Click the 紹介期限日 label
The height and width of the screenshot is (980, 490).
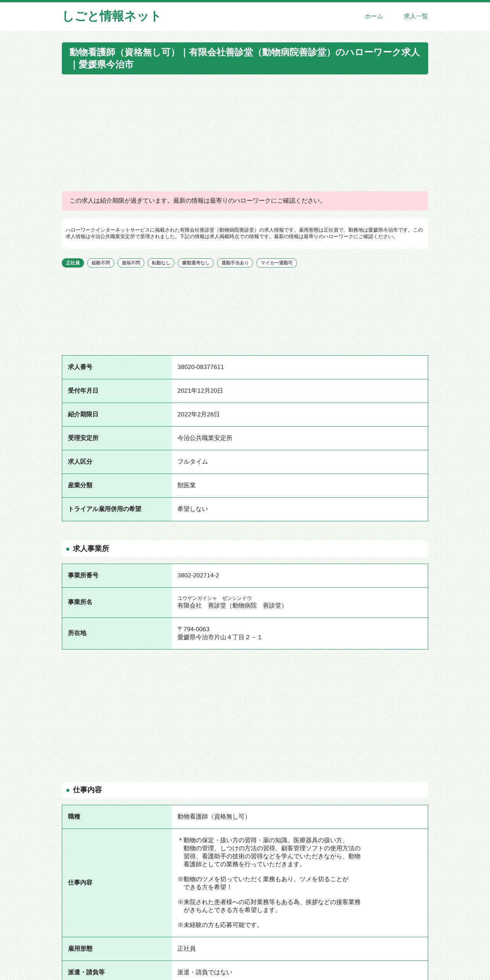83,414
